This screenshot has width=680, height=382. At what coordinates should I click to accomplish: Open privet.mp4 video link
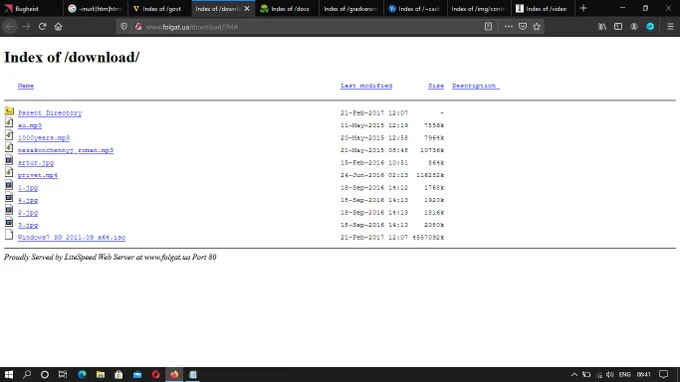click(38, 175)
